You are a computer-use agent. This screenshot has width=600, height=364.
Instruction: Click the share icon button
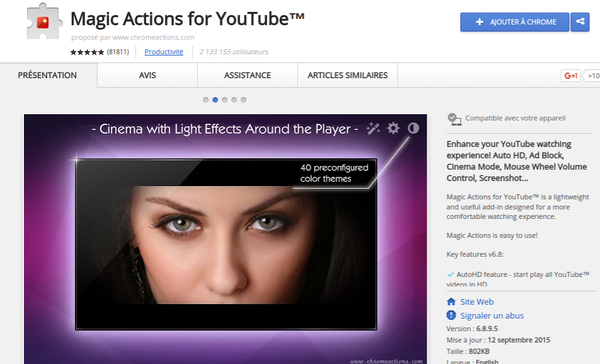pyautogui.click(x=580, y=22)
